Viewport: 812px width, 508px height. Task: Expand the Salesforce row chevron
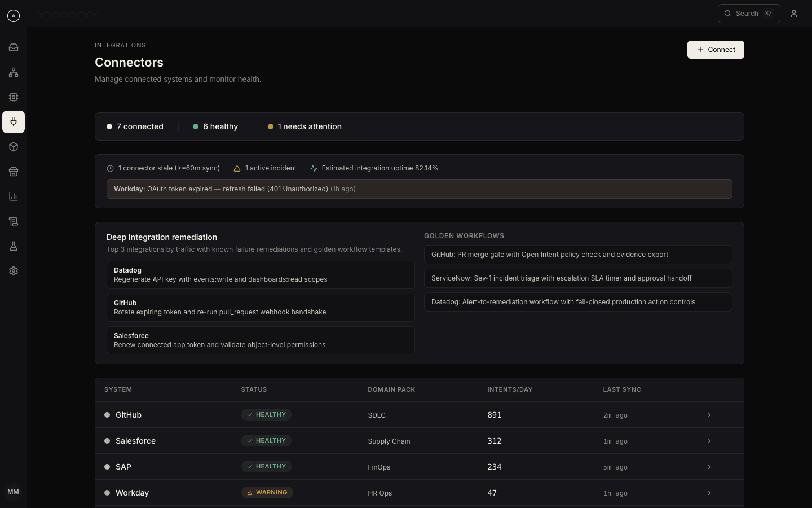[709, 441]
